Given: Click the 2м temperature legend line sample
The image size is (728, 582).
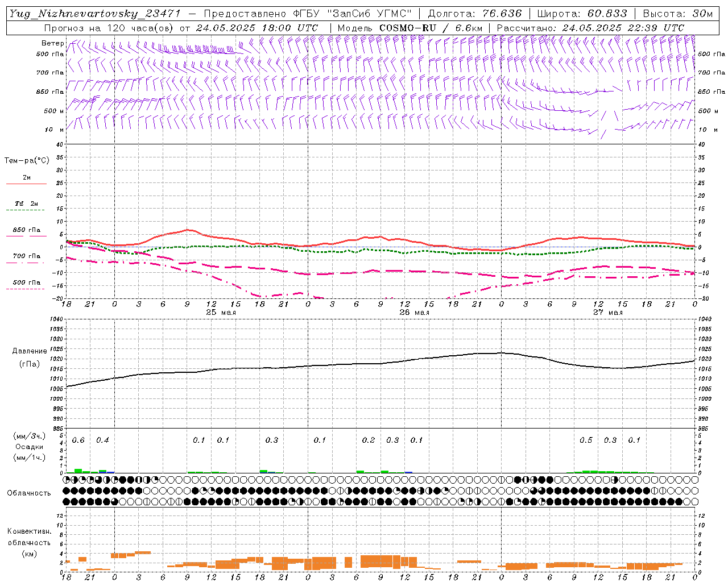Looking at the screenshot, I should tap(26, 184).
